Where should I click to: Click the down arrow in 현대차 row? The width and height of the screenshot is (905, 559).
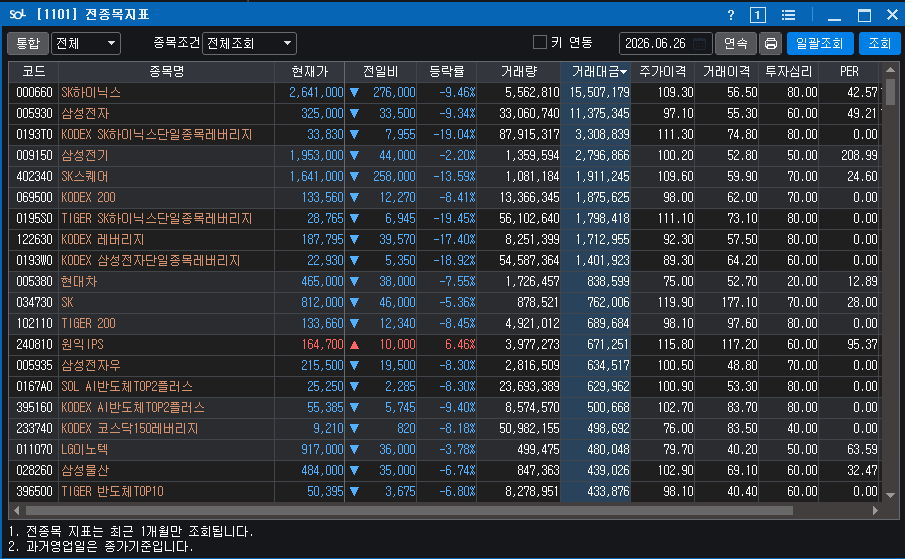(x=354, y=282)
